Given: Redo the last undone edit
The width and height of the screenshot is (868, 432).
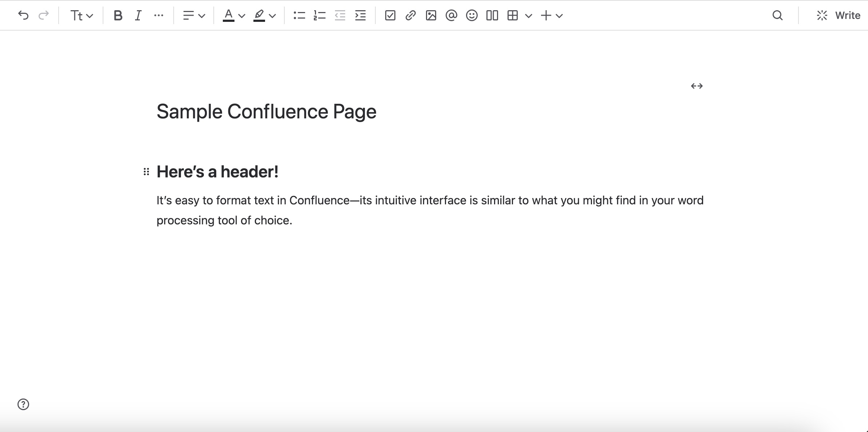Looking at the screenshot, I should coord(44,15).
